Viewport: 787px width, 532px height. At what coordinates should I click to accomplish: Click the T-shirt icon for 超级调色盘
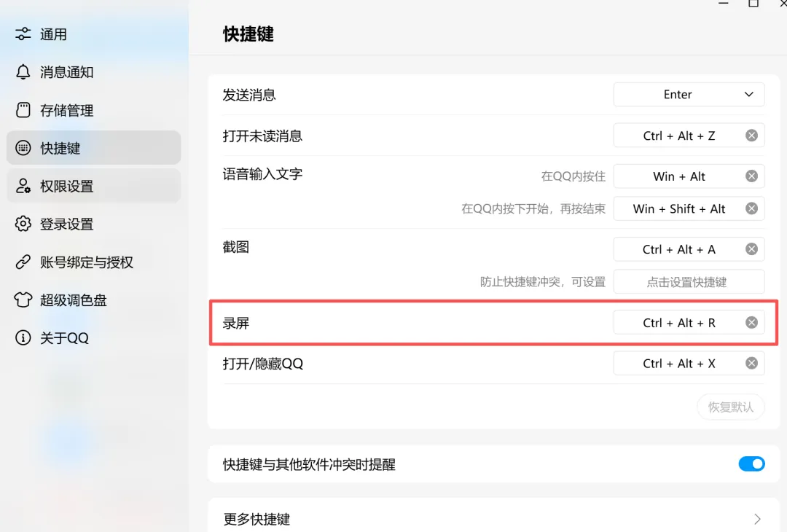click(23, 300)
